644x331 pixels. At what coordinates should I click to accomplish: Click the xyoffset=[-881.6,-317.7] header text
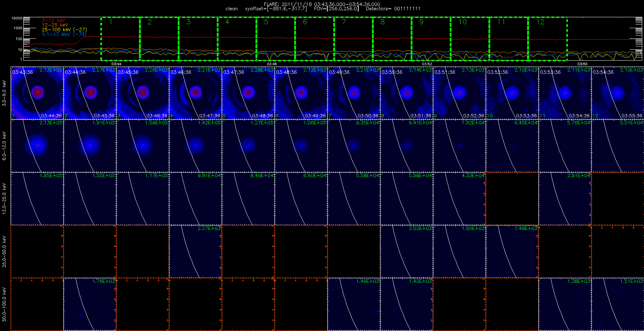pos(276,9)
